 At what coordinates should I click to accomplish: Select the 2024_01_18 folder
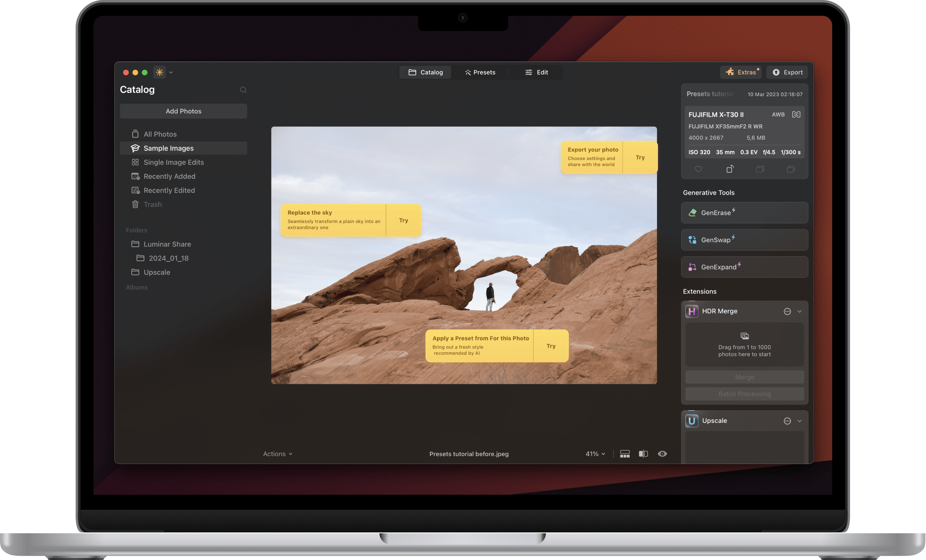coord(168,258)
